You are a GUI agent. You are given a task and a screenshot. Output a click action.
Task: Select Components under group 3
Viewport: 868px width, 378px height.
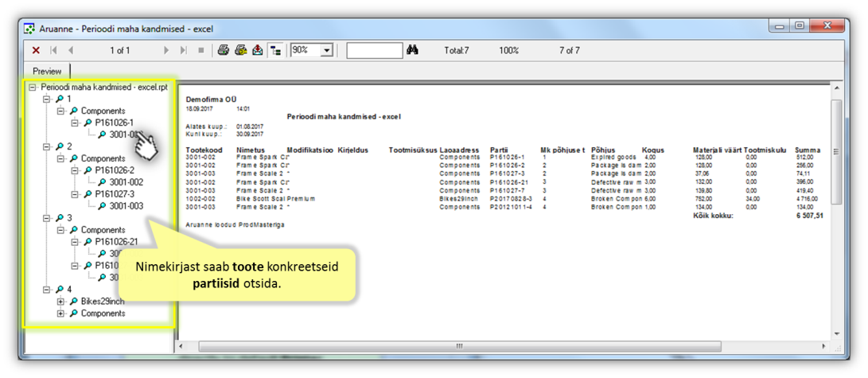tap(103, 230)
